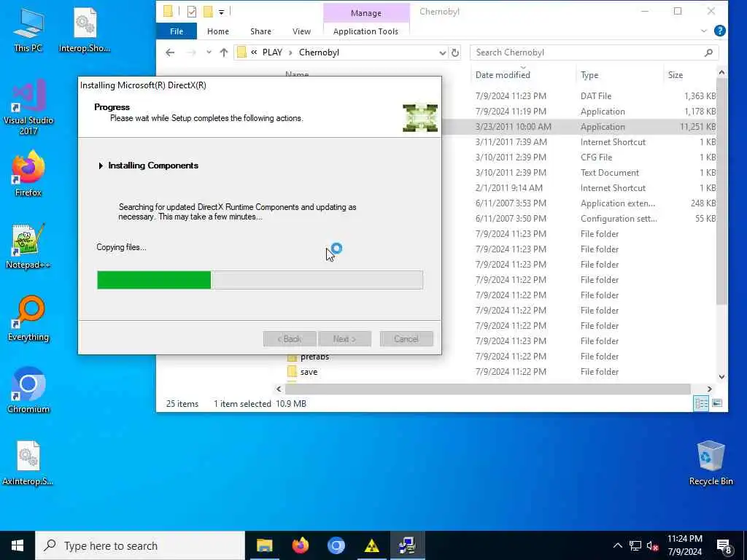Open clock and date flyout

coord(684,545)
